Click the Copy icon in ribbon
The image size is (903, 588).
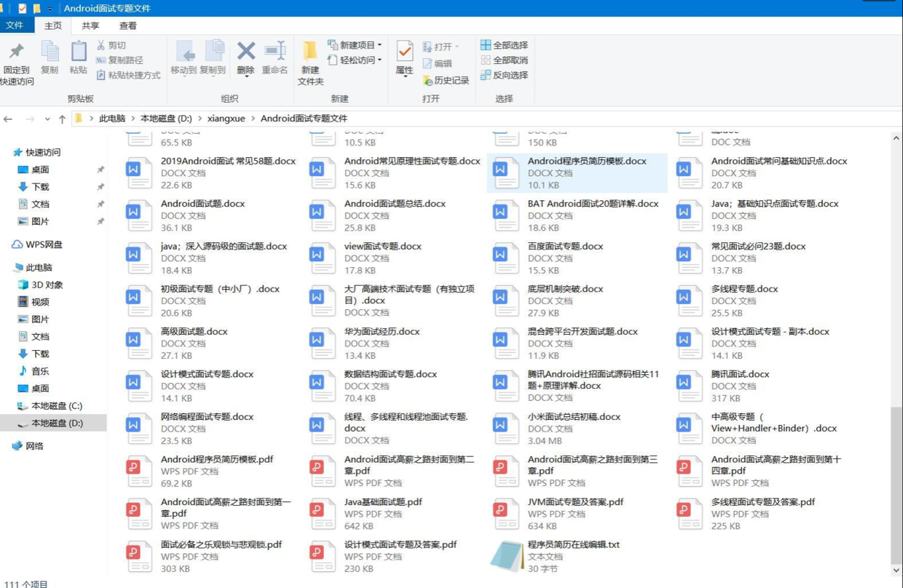pyautogui.click(x=50, y=51)
